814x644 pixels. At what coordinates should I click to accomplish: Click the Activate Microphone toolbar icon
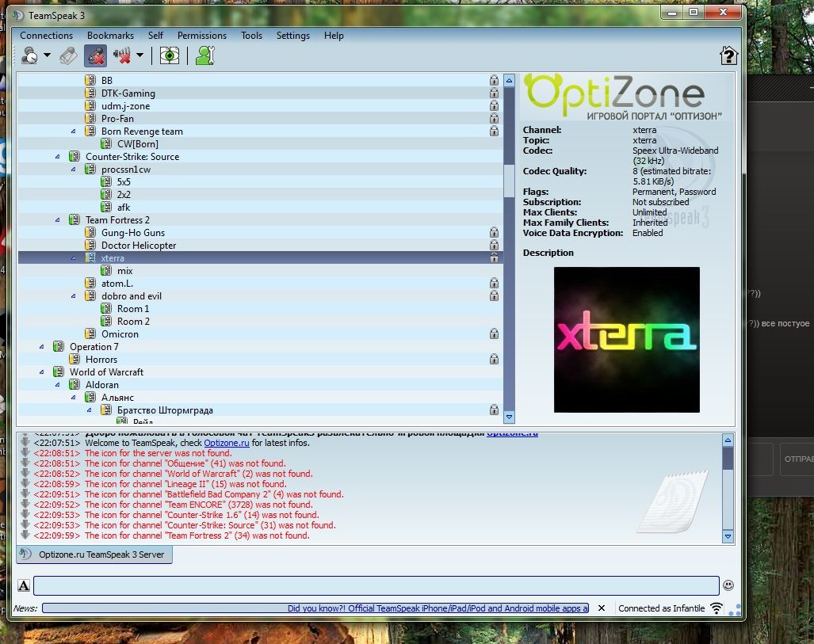point(69,55)
